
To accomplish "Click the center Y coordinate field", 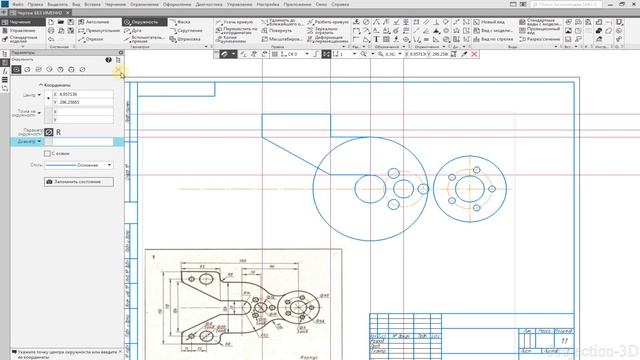I will pyautogui.click(x=83, y=102).
